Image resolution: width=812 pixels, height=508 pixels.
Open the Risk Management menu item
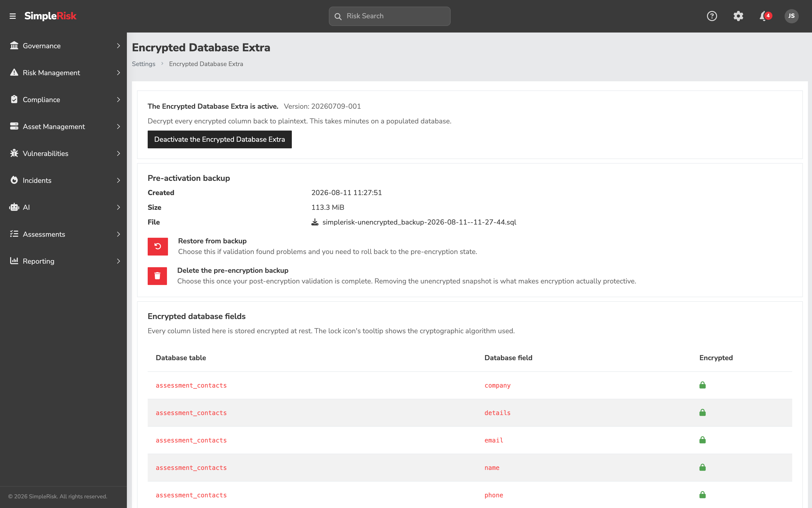click(63, 73)
